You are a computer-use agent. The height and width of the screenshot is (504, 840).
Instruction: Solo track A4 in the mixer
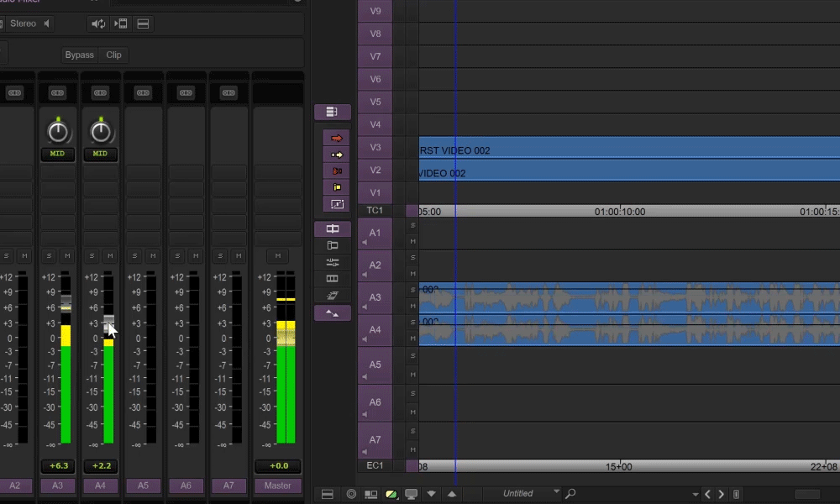(x=92, y=256)
